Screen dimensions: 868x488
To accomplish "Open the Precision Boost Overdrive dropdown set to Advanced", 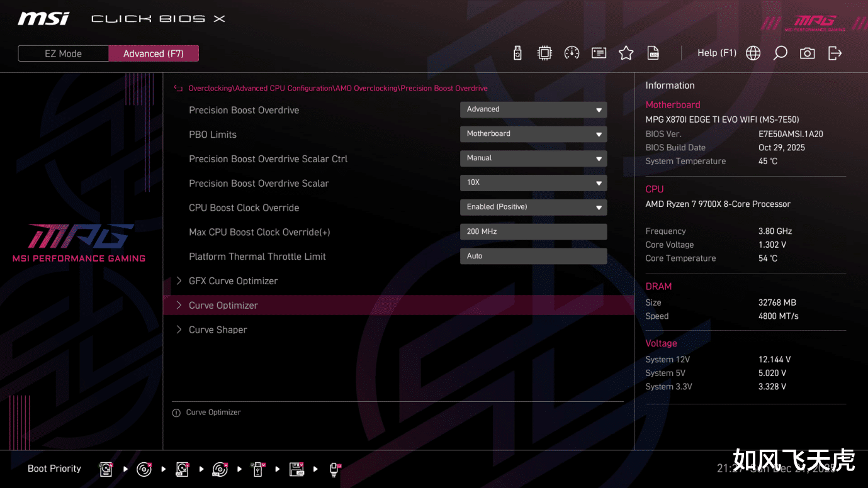I will pos(533,110).
